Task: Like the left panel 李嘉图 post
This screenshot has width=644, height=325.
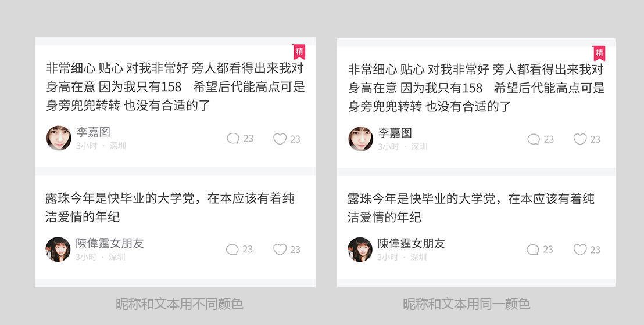Action: click(x=280, y=139)
